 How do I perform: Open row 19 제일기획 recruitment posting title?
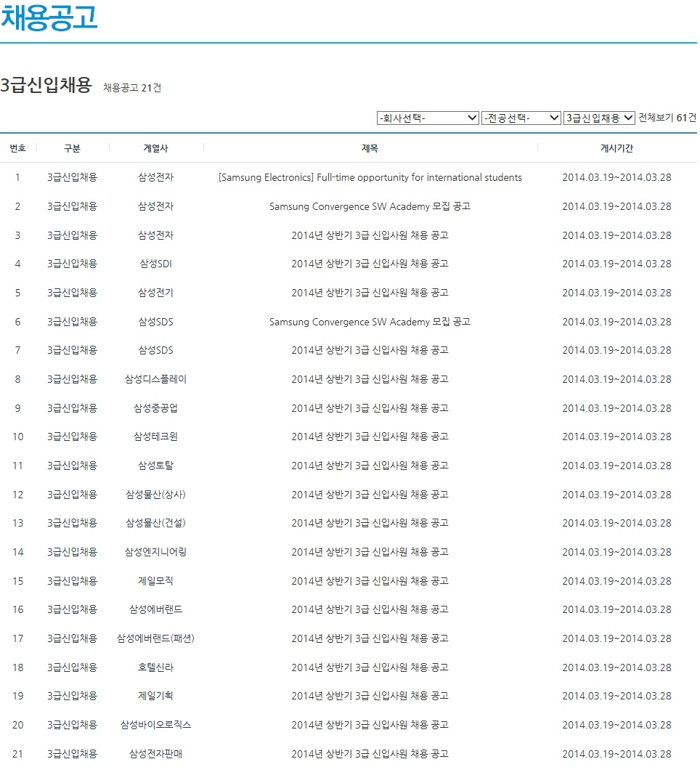click(370, 696)
